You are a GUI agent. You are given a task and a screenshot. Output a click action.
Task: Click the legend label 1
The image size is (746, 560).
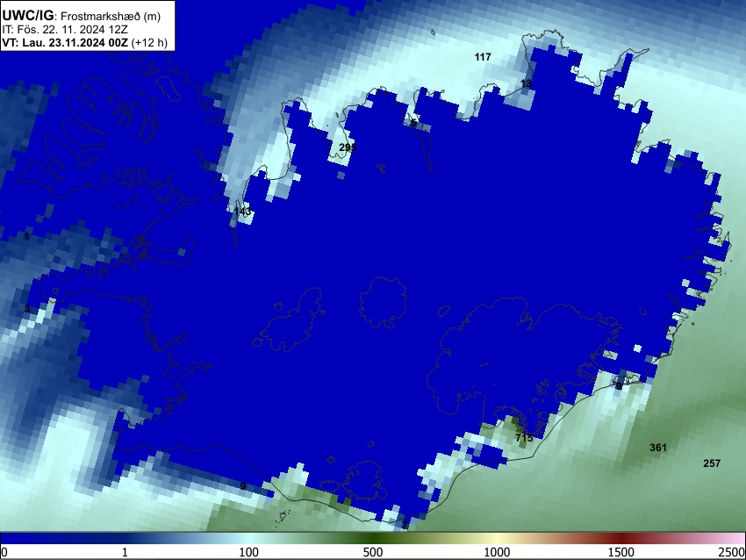point(125,552)
